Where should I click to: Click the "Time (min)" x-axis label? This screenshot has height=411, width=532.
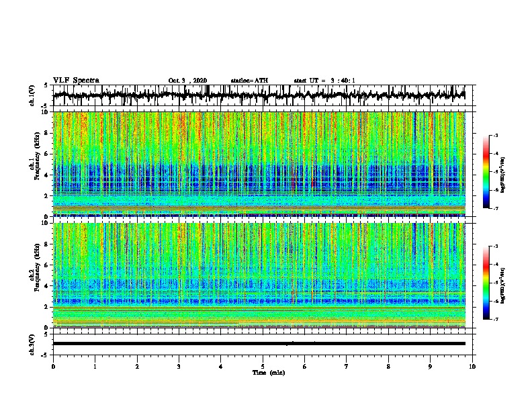tap(269, 373)
